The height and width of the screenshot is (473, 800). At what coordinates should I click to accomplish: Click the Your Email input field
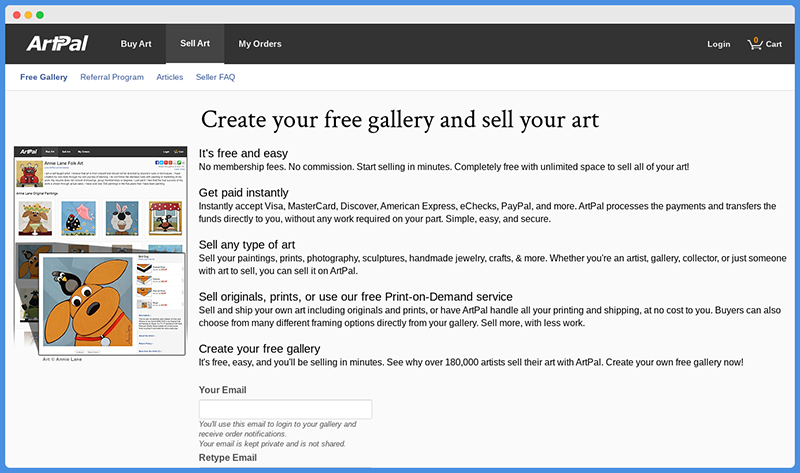pos(285,409)
